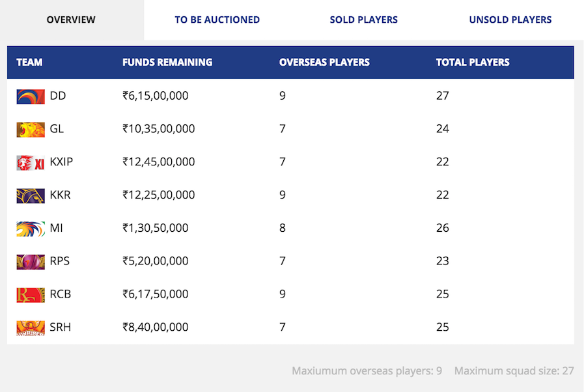This screenshot has width=586, height=392.
Task: Click MI's funds remaining value ₹1,30,50,000
Action: (156, 228)
